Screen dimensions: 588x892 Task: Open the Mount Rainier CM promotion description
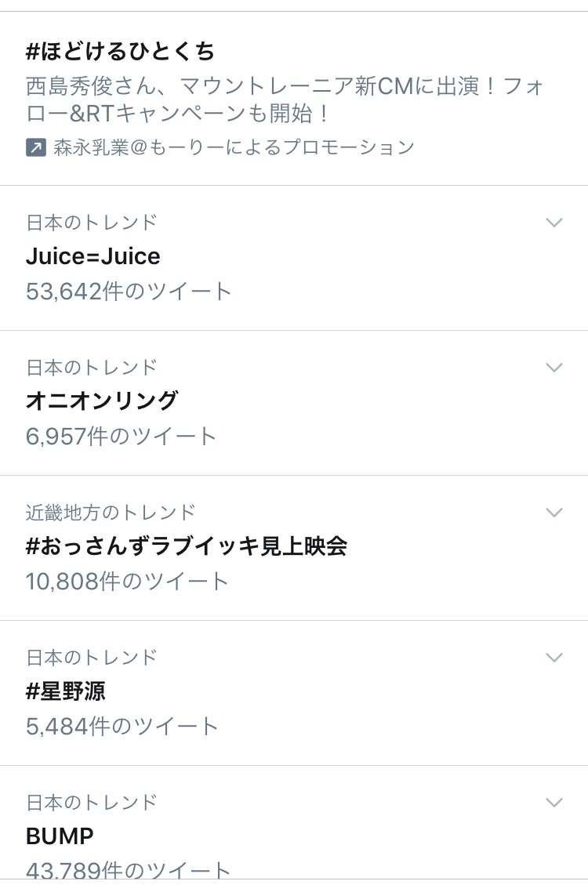(285, 100)
